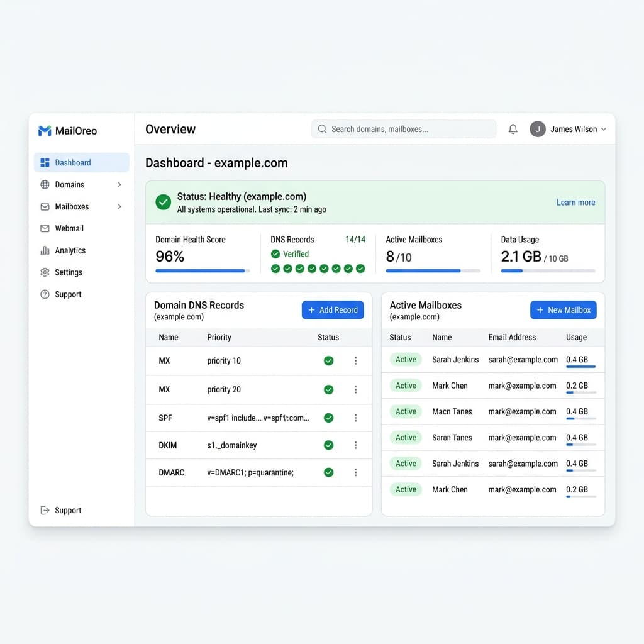Image resolution: width=644 pixels, height=644 pixels.
Task: Click status check of DKIM record
Action: pyautogui.click(x=328, y=445)
